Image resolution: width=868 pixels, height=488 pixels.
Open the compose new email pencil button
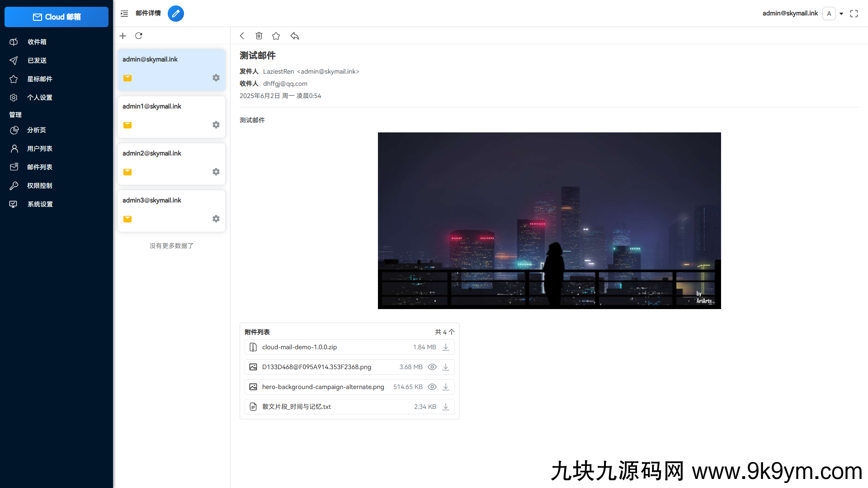[176, 14]
